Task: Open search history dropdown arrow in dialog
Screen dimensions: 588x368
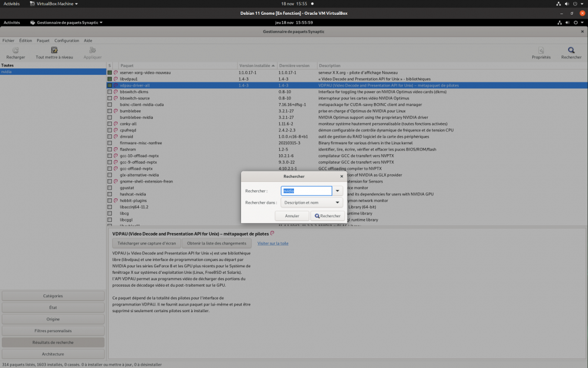Action: 338,191
